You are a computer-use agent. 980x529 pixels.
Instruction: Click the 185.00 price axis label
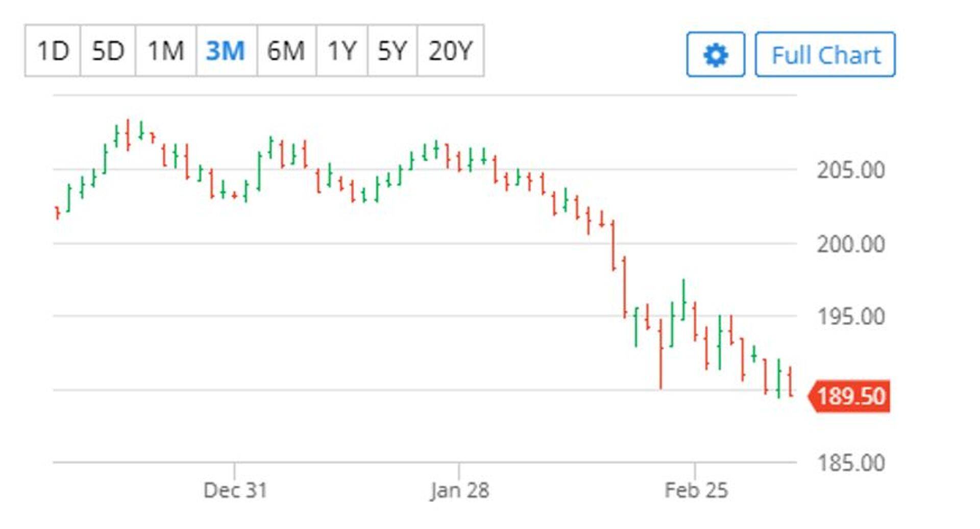coord(850,463)
